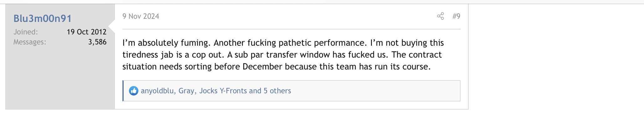Open anyoldblu's profile from the likes list
Screen dimensions: 644x113
(157, 91)
